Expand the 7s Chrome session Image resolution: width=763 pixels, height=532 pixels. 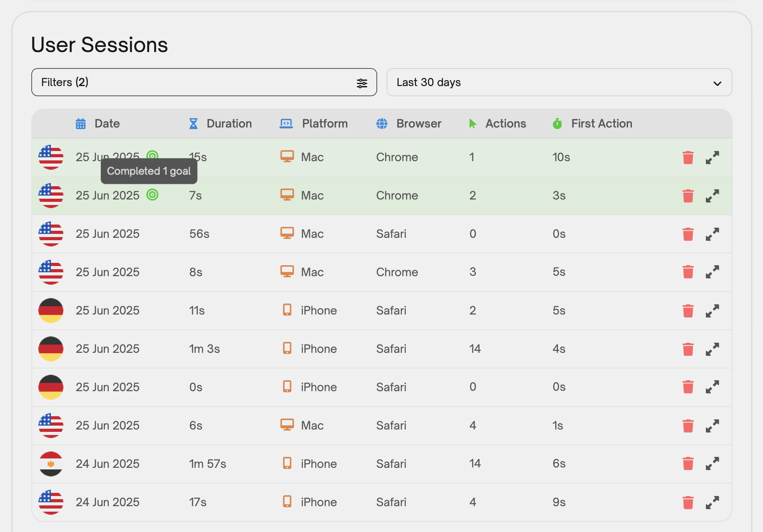713,196
